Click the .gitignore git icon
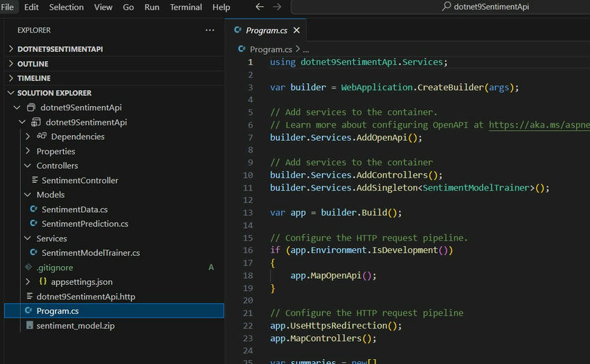 tap(28, 267)
